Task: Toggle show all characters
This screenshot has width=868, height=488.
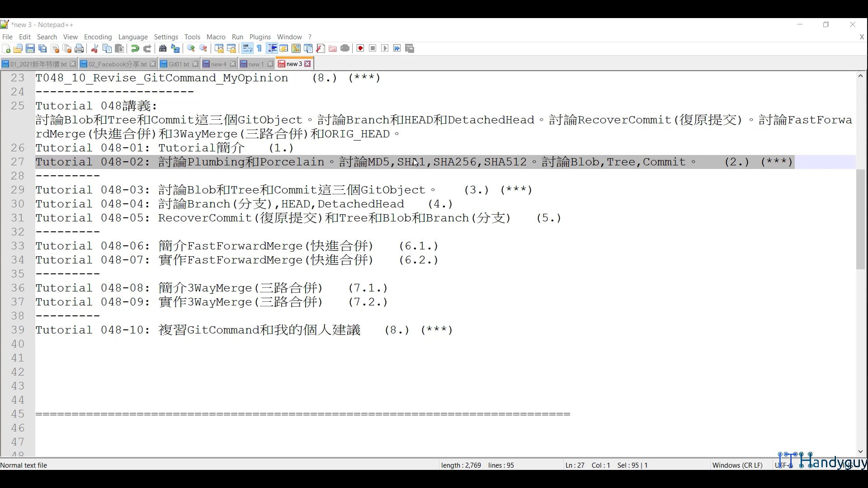Action: point(259,48)
